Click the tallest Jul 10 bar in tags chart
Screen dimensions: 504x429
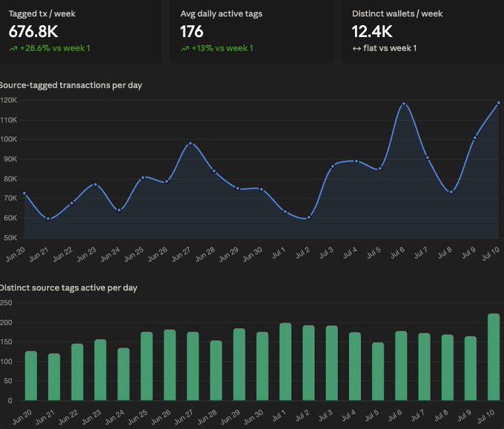(494, 357)
